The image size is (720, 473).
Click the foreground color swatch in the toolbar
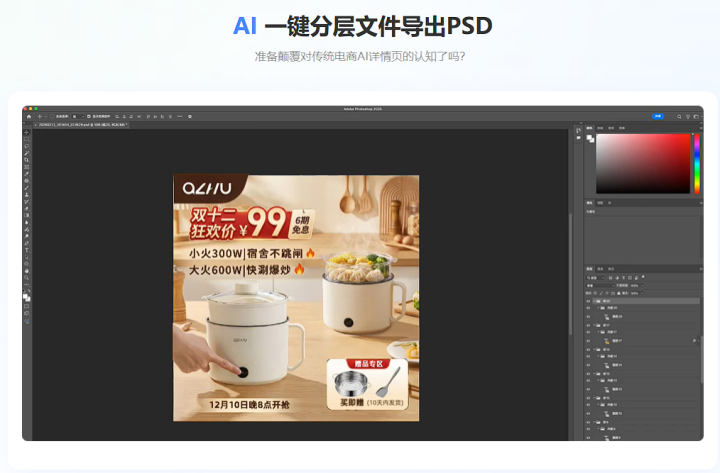pyautogui.click(x=27, y=296)
